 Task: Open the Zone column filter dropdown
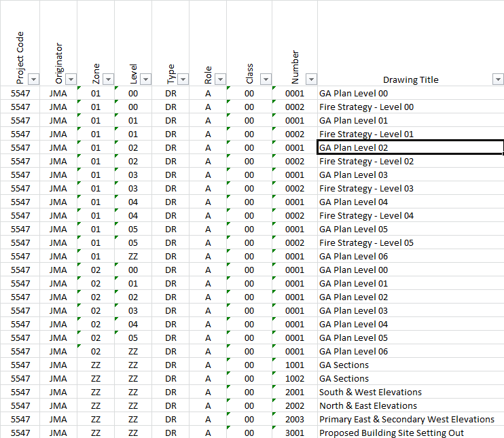pyautogui.click(x=108, y=79)
